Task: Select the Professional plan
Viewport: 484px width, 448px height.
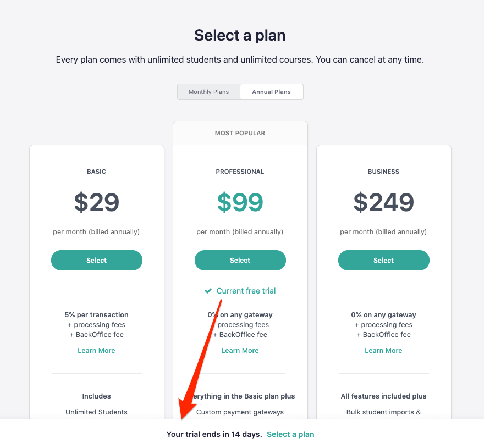Action: [x=240, y=261]
